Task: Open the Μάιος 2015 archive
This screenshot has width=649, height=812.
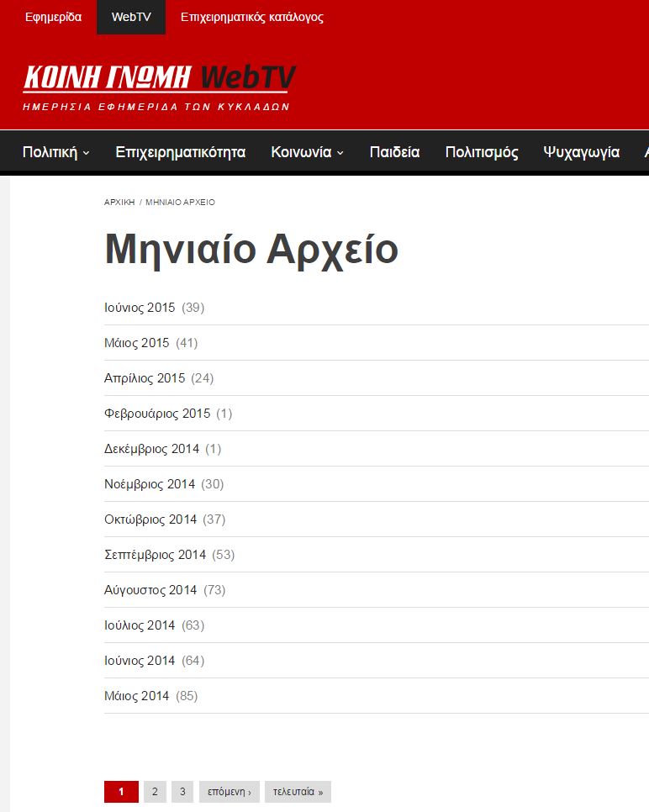Action: tap(136, 343)
